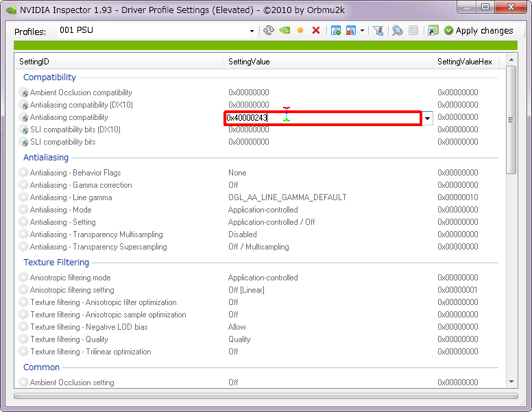The width and height of the screenshot is (532, 412).
Task: Click the Common group header
Action: pos(41,367)
